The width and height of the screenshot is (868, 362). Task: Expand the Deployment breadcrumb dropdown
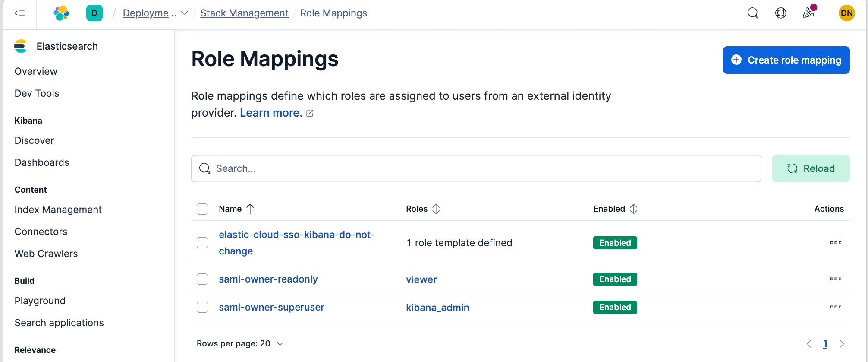tap(184, 13)
